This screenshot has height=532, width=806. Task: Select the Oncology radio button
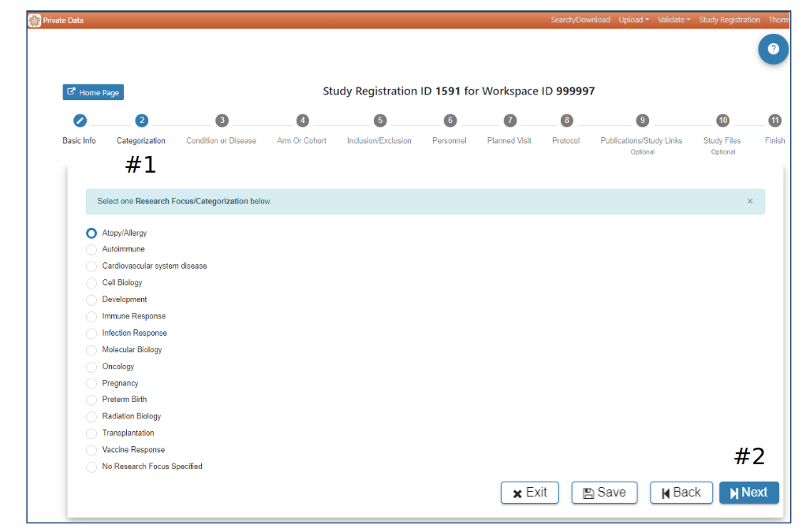[91, 367]
